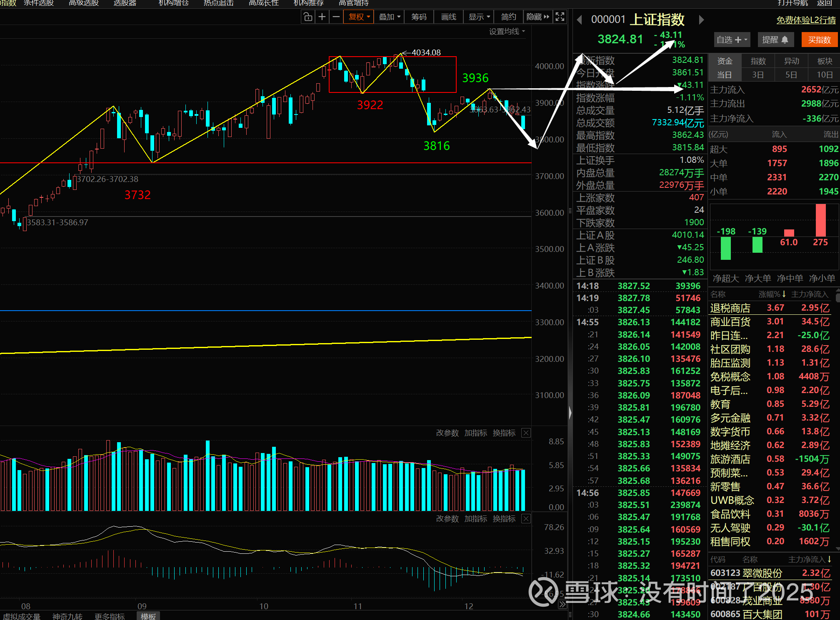Open 免费体验L2行情 link
The height and width of the screenshot is (620, 840).
click(806, 20)
